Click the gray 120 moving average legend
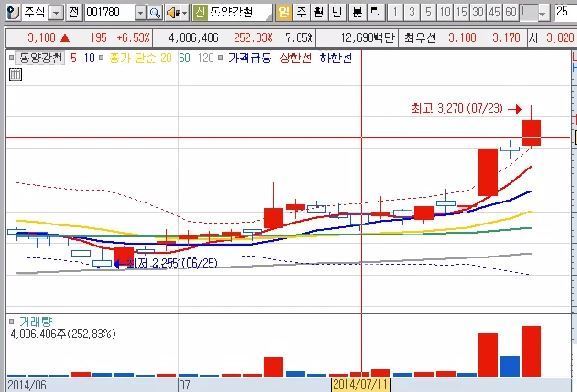This screenshot has height=392, width=577. coord(206,58)
